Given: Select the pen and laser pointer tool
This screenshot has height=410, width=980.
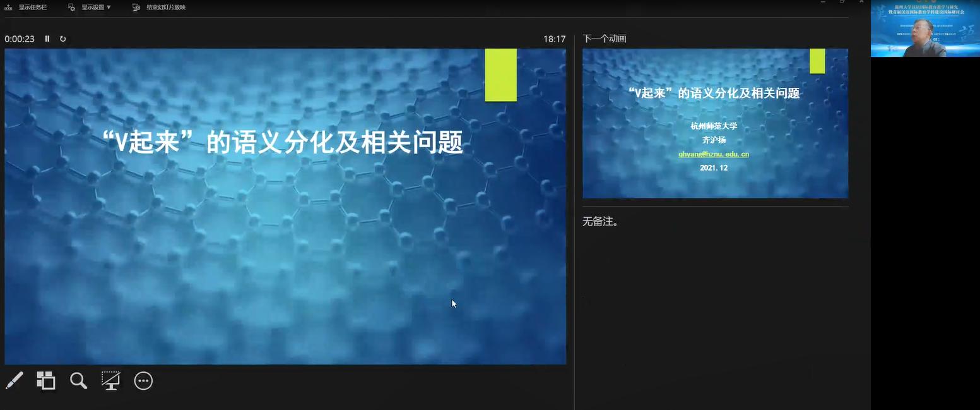Looking at the screenshot, I should click(14, 380).
